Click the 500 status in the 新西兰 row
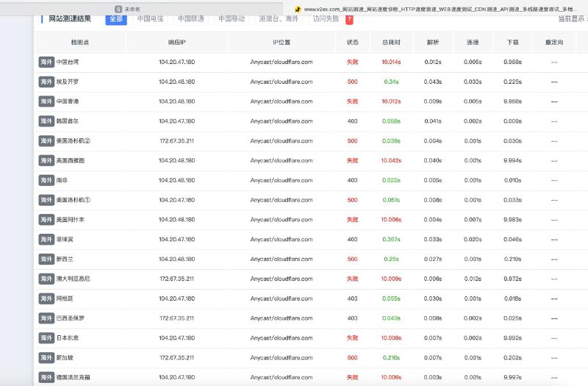 pos(353,260)
